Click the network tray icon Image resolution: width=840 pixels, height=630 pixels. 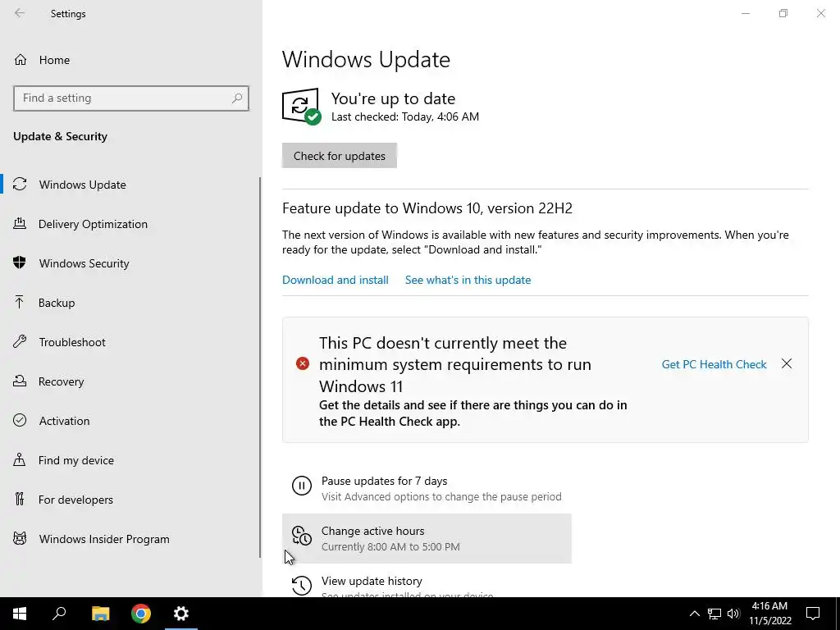tap(714, 614)
